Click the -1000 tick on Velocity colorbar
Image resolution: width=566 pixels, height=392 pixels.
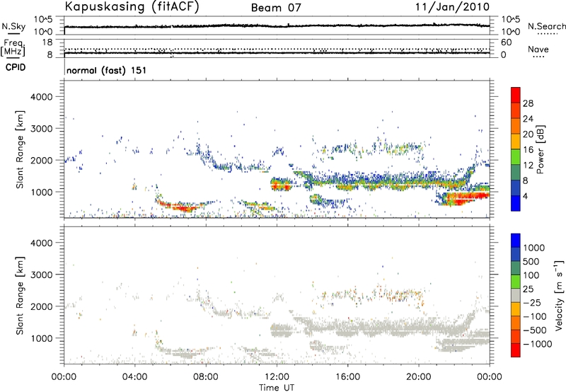click(537, 344)
